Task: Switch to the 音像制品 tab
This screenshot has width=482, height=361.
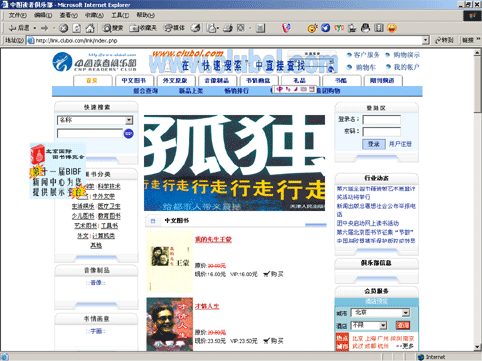Action: pos(217,81)
